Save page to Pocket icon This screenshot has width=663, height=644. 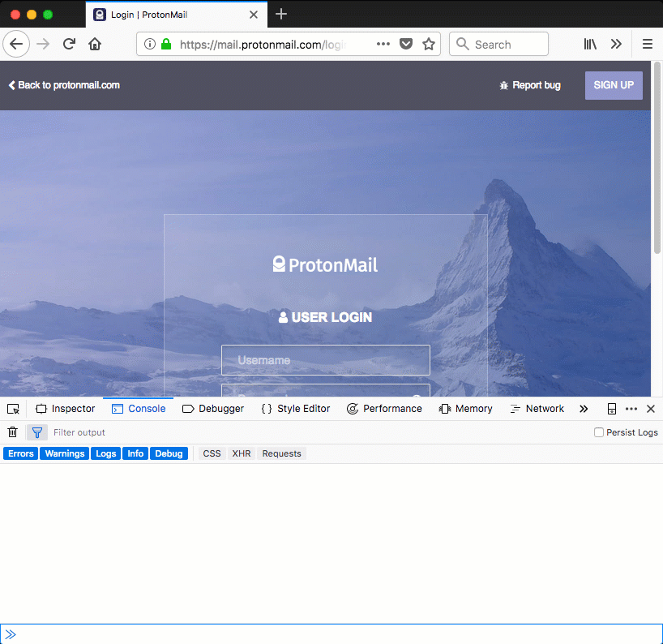point(406,44)
